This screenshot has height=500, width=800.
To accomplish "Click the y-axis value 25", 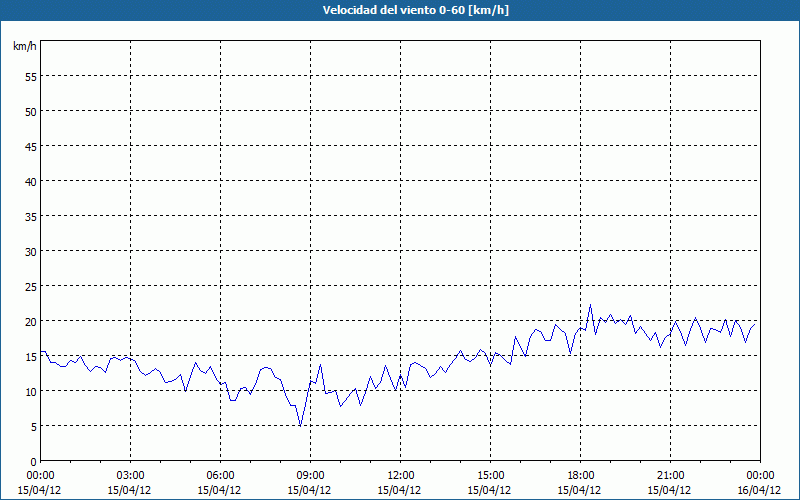I will tap(31, 287).
